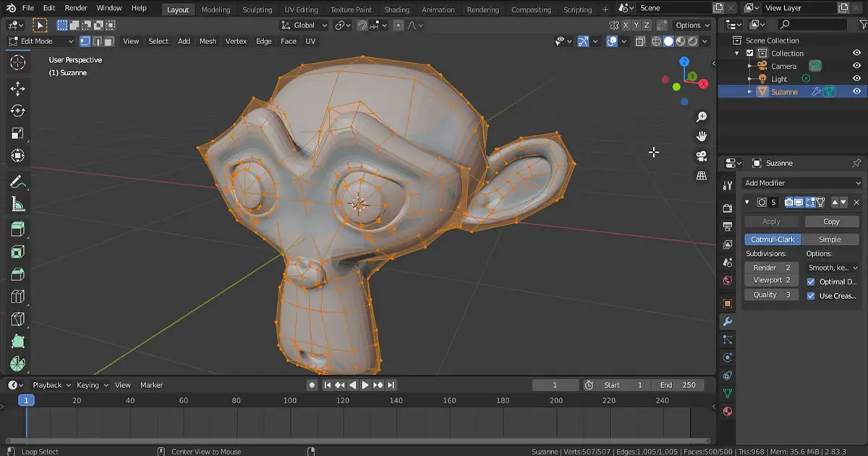Select the Annotate pencil tool
This screenshot has height=456, width=868.
[17, 182]
